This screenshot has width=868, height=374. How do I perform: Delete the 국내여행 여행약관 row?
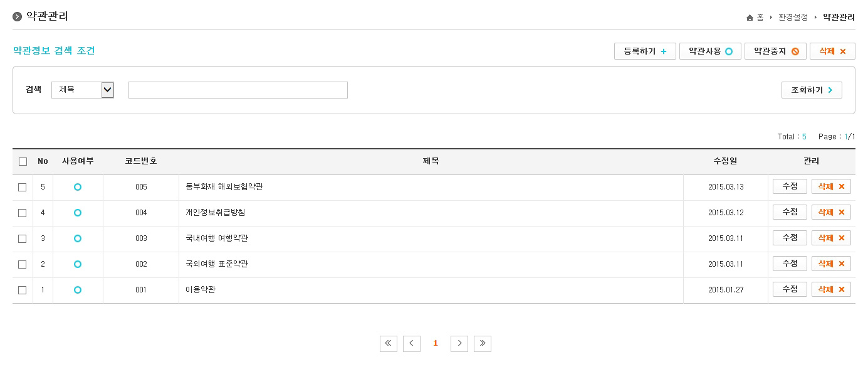click(831, 238)
